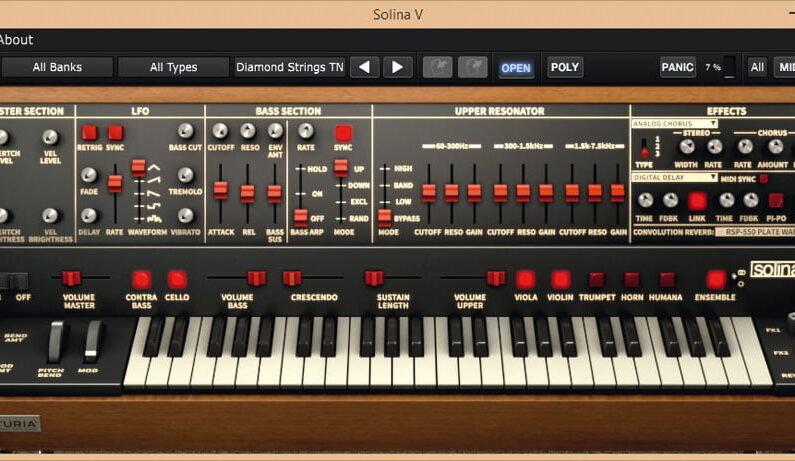
Task: Click the Solina logo on the panel
Action: 772,269
